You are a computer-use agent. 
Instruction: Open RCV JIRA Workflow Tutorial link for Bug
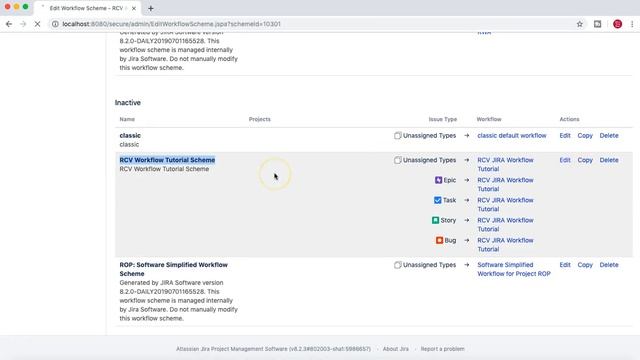pos(505,244)
